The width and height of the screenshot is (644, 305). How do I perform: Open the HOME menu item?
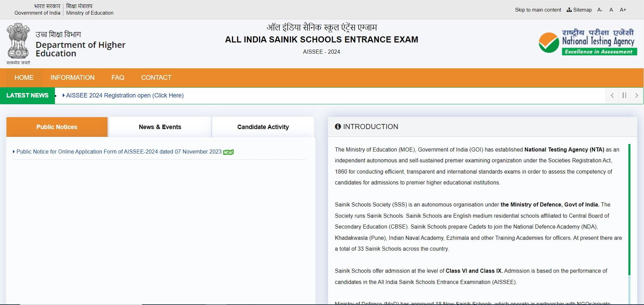(24, 77)
